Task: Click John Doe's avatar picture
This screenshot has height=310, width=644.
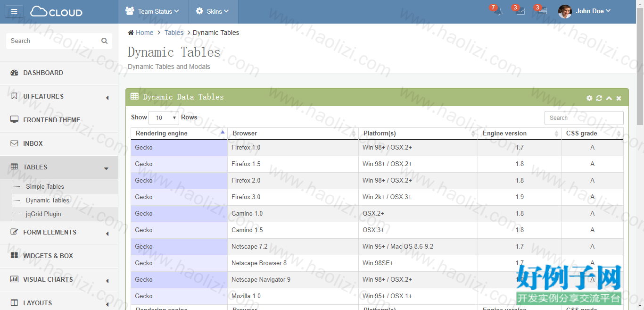Action: coord(565,11)
